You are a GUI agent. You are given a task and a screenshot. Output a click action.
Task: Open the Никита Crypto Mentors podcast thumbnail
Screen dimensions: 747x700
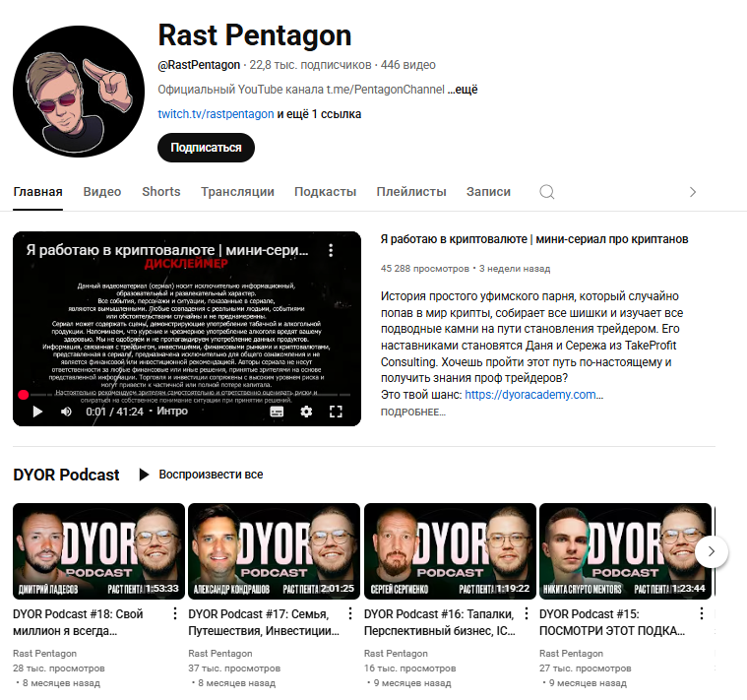(x=625, y=551)
